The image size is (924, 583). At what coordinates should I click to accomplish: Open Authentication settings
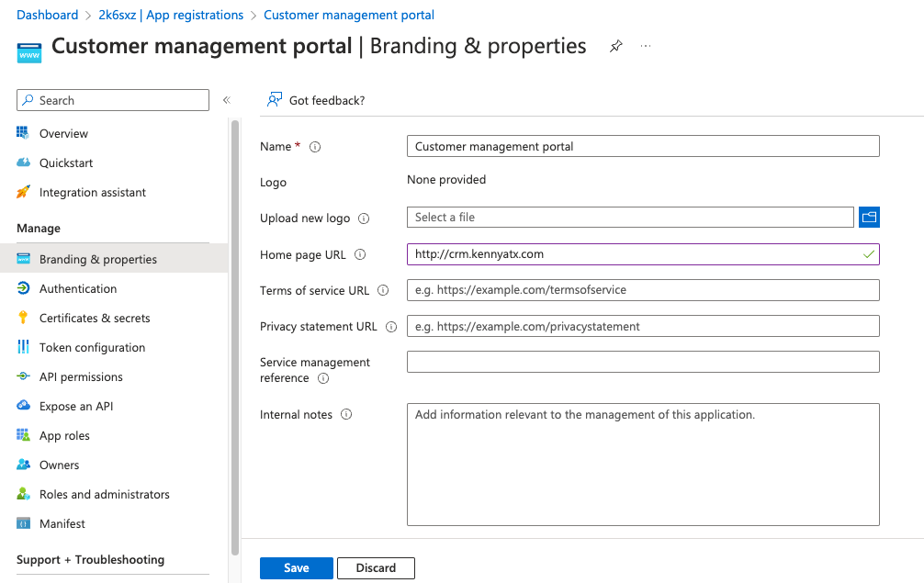point(78,288)
